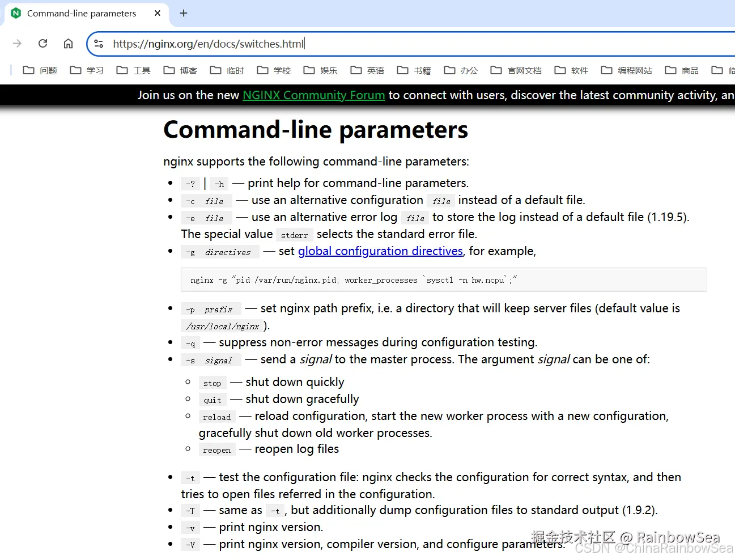Click the stderr special value code
Screen dimensions: 735x560
tap(294, 235)
